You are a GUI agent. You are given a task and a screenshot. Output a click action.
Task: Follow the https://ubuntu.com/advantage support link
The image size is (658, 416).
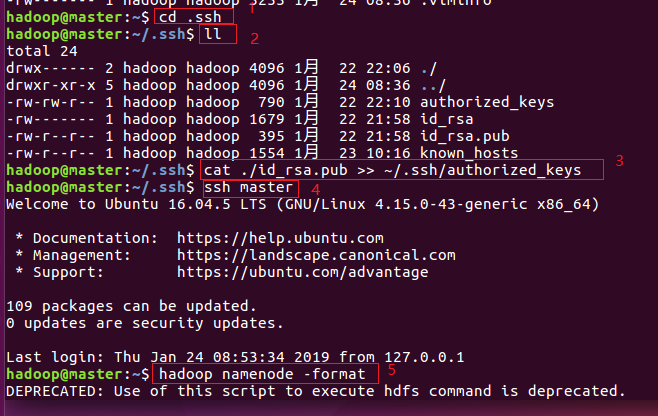click(x=302, y=272)
